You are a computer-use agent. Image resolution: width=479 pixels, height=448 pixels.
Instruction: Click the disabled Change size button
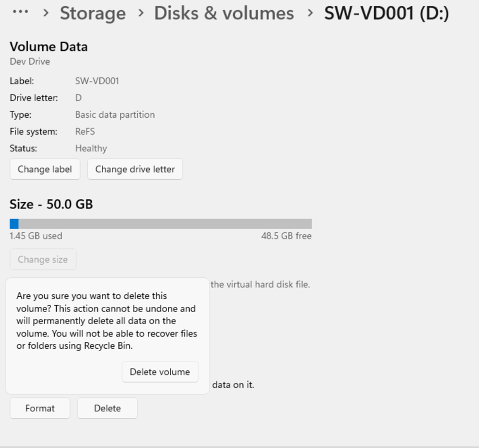(x=43, y=259)
